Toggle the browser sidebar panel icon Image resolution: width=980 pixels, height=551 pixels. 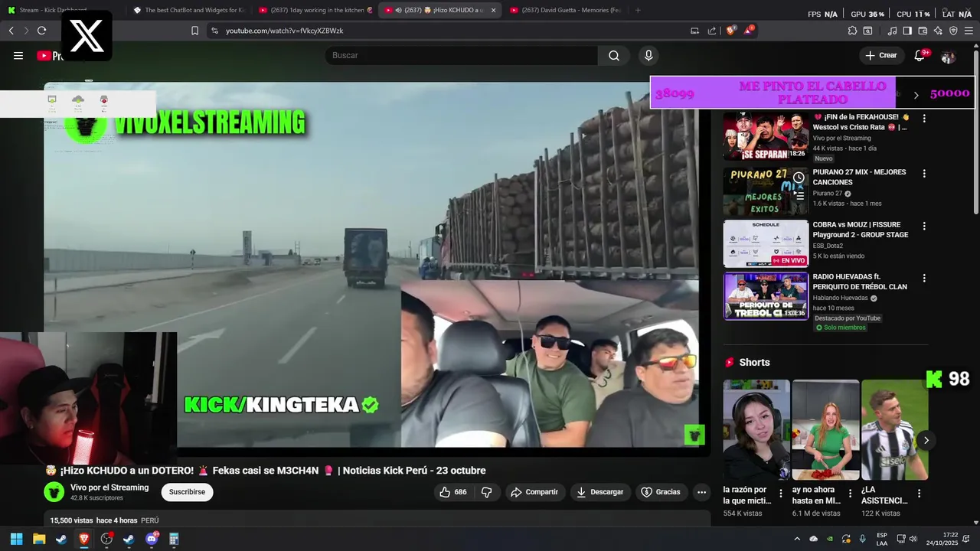pos(907,31)
